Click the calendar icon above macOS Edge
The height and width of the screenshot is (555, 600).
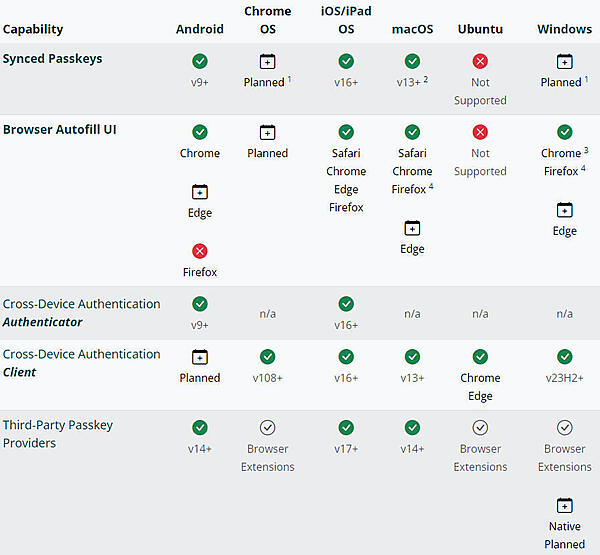pyautogui.click(x=412, y=228)
